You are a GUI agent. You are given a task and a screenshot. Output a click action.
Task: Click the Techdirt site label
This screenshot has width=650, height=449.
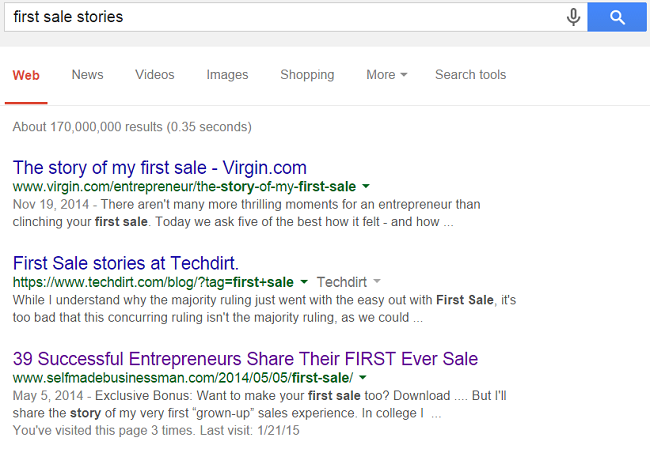tap(342, 283)
